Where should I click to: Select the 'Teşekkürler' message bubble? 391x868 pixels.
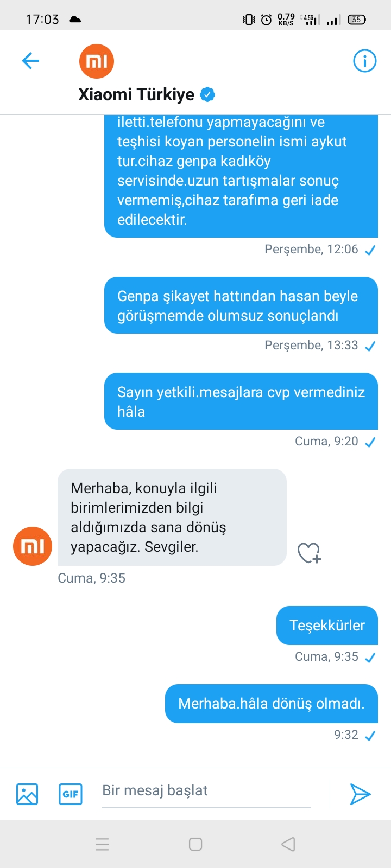(327, 626)
